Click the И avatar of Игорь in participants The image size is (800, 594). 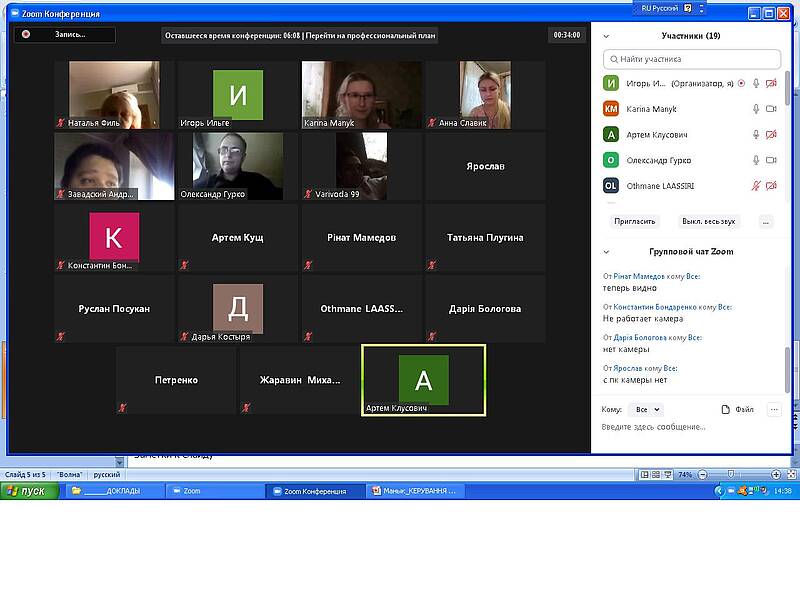[x=611, y=83]
